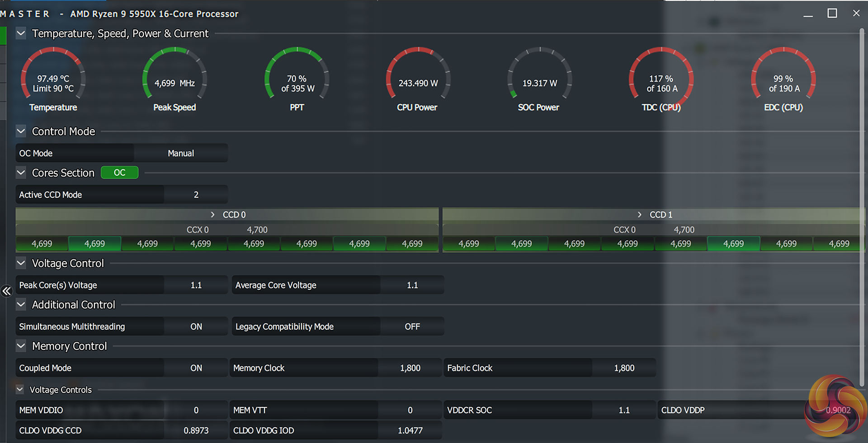Expand the CCD 0 core group
The height and width of the screenshot is (443, 868).
point(212,215)
